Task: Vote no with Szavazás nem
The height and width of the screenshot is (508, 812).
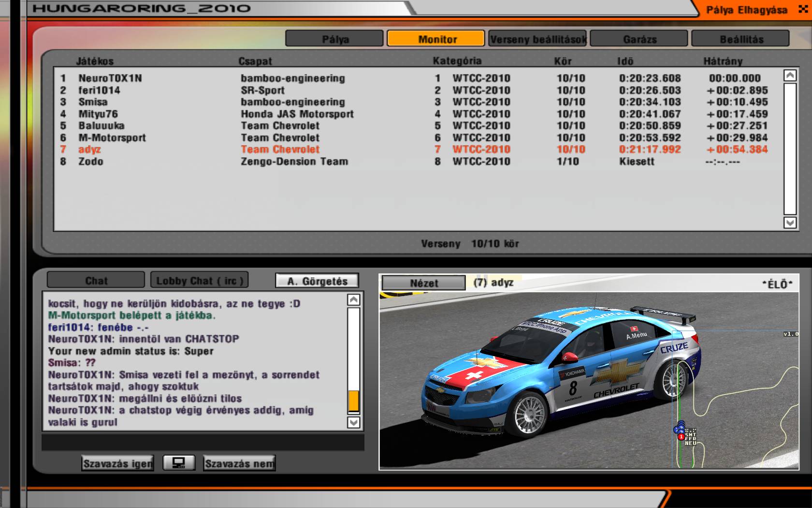Action: coord(239,463)
